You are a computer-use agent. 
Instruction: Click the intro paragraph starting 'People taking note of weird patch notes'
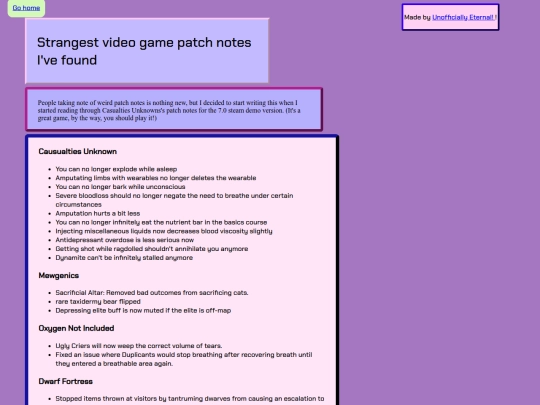[x=169, y=110]
